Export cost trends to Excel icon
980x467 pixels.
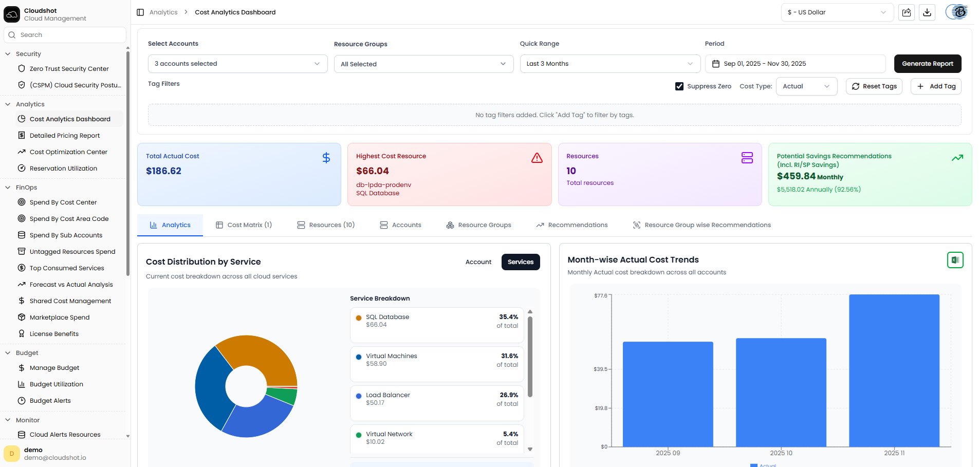click(x=955, y=260)
